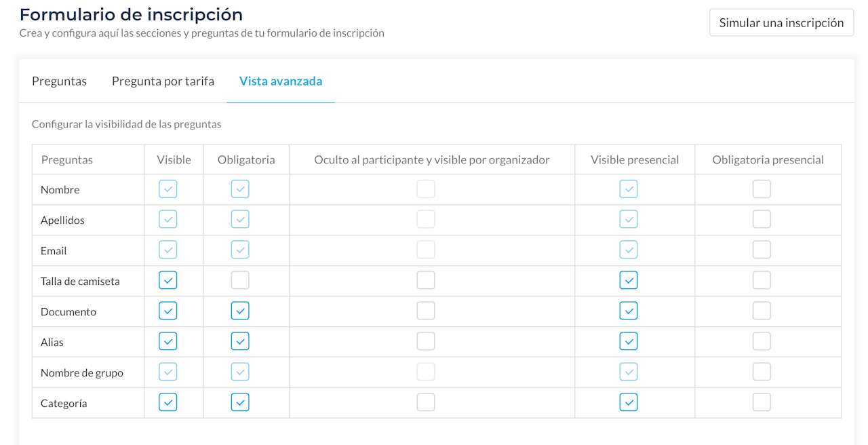
Task: Select the Vista avanzada tab
Action: pos(281,81)
